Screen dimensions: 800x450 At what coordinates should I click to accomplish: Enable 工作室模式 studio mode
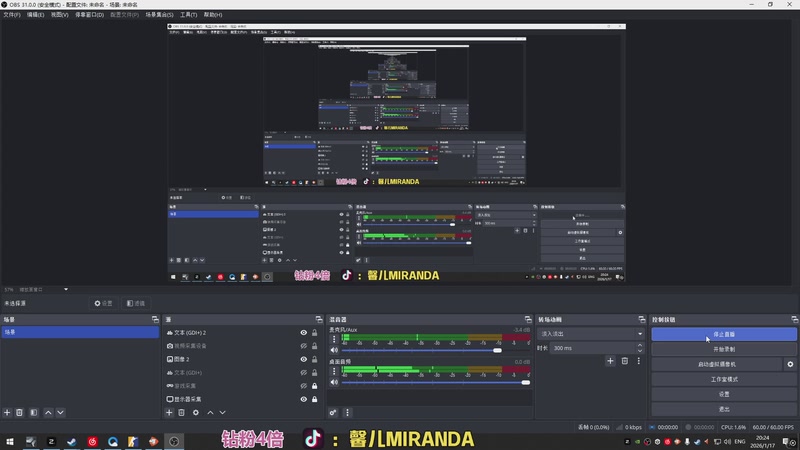click(x=724, y=379)
